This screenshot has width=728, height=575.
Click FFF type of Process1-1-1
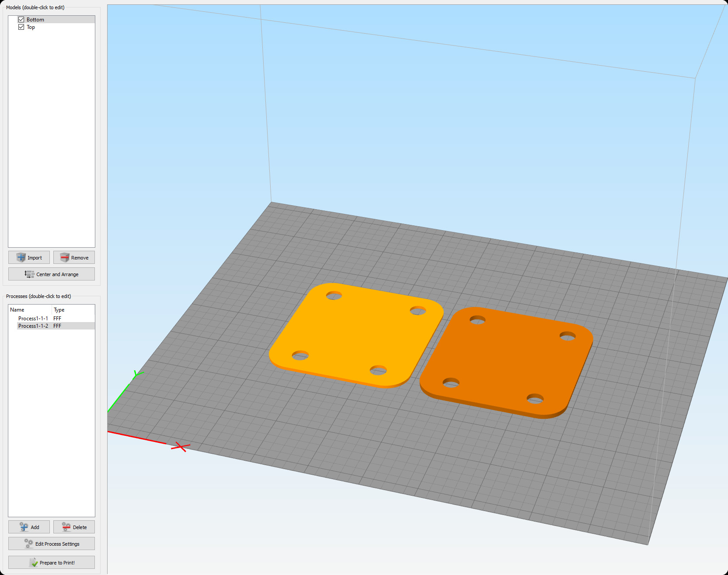pyautogui.click(x=57, y=319)
